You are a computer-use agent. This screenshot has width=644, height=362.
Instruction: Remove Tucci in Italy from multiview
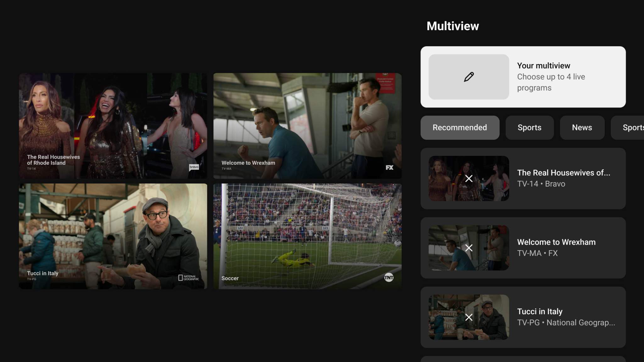[469, 317]
